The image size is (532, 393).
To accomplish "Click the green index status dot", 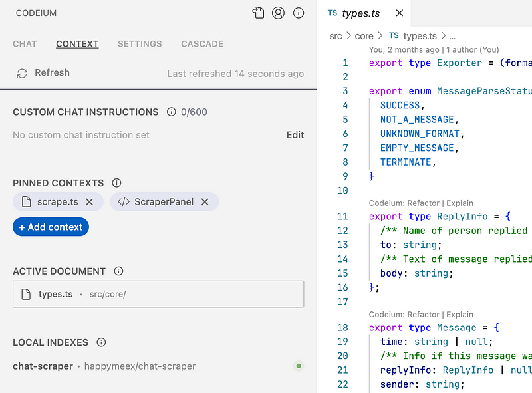I will coord(299,366).
